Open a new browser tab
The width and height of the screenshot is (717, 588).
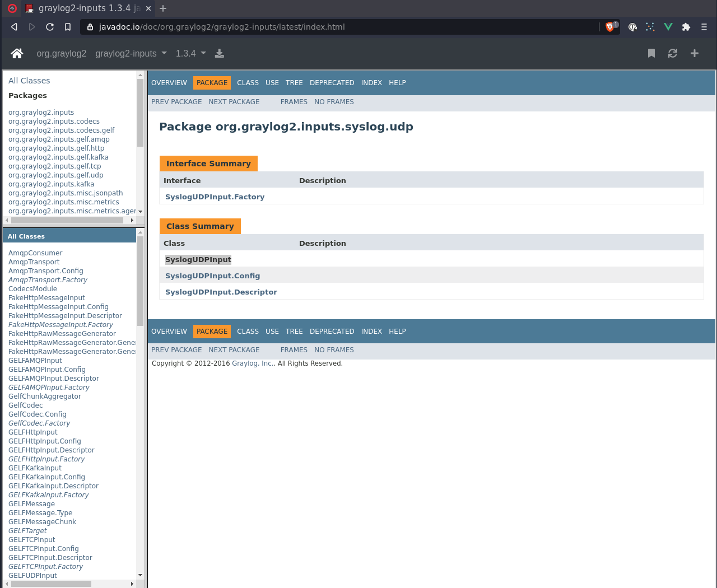[x=163, y=8]
